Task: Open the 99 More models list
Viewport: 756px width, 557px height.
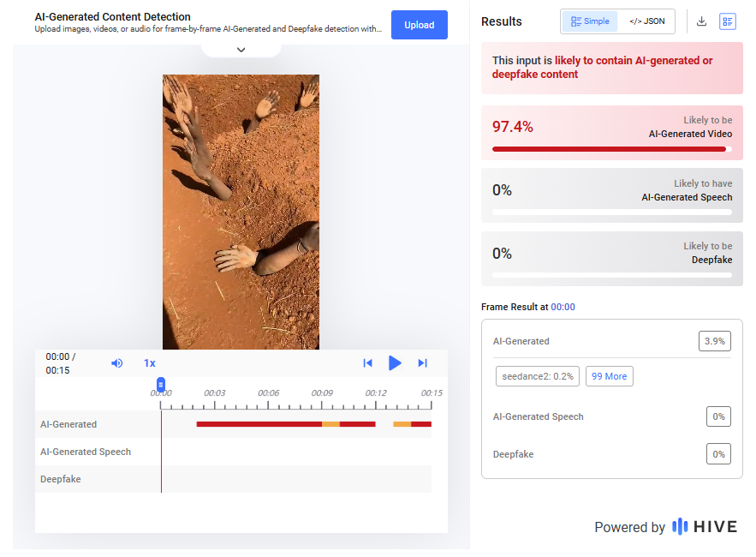Action: tap(609, 376)
